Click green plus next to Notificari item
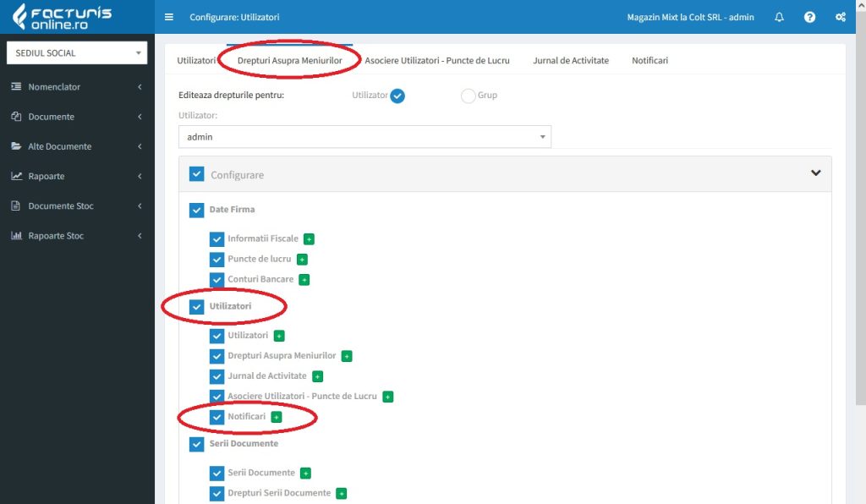The height and width of the screenshot is (504, 866). pyautogui.click(x=277, y=418)
